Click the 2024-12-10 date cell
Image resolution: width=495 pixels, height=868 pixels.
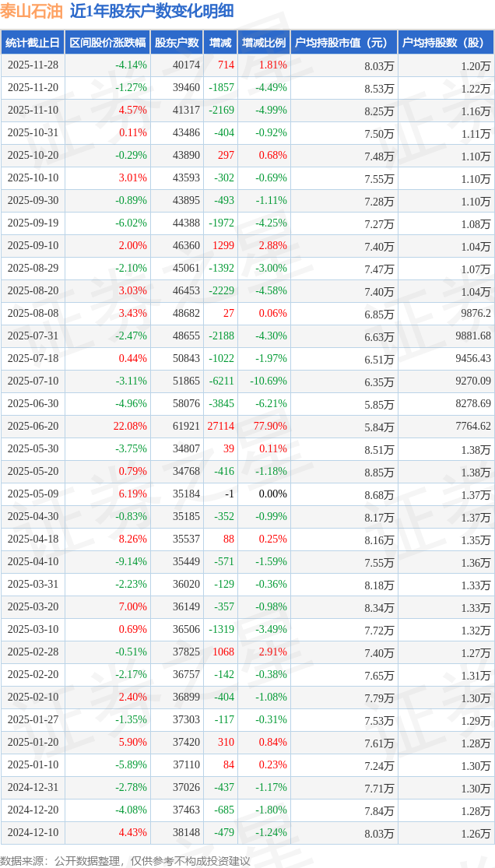click(33, 833)
